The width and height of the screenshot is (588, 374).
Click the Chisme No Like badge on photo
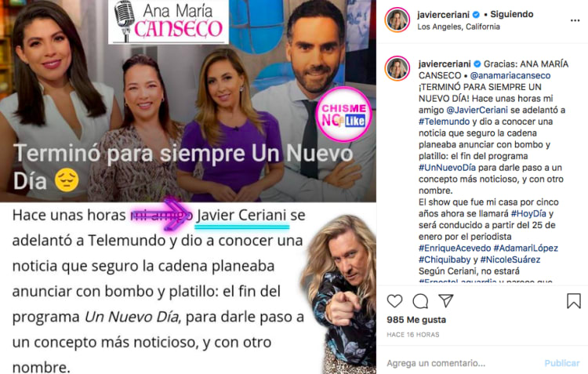point(343,114)
